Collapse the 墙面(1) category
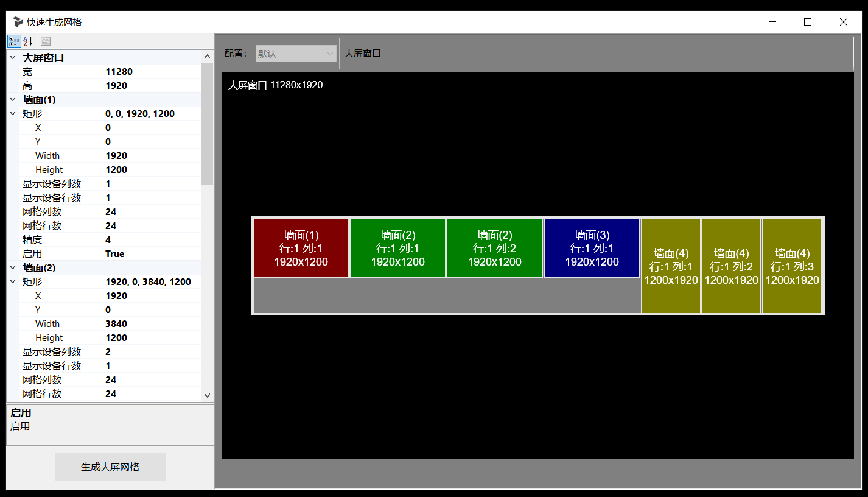Viewport: 868px width, 497px height. tap(13, 99)
